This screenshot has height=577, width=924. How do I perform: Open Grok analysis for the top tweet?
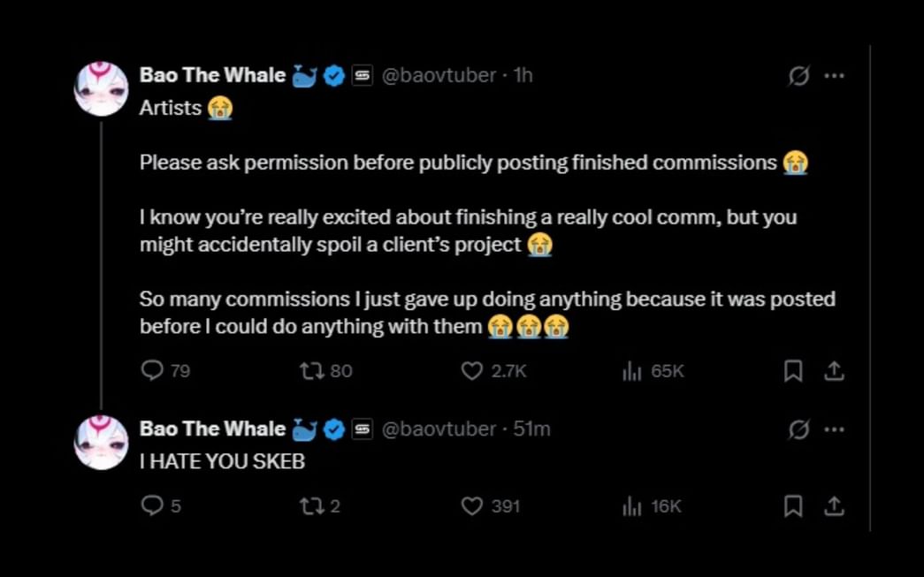(798, 76)
